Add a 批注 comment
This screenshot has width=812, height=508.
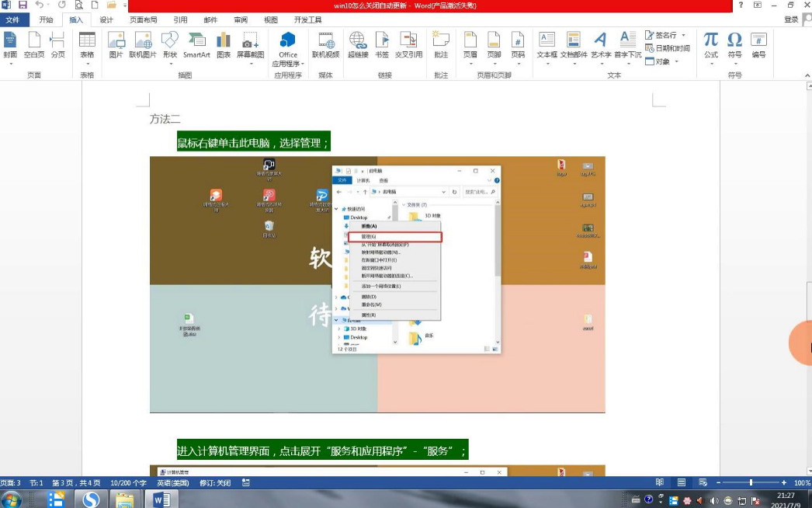tap(441, 45)
